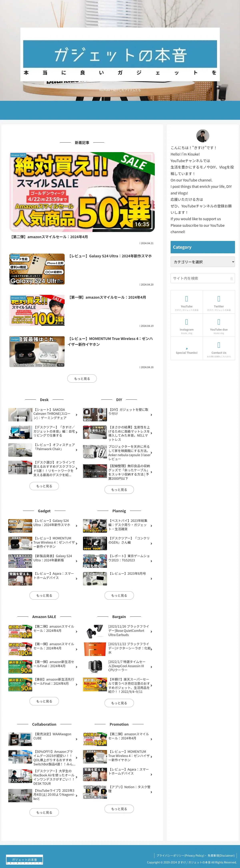Click もっと見る under Plannig section
Viewport: 240px width, 868px height.
point(119,595)
